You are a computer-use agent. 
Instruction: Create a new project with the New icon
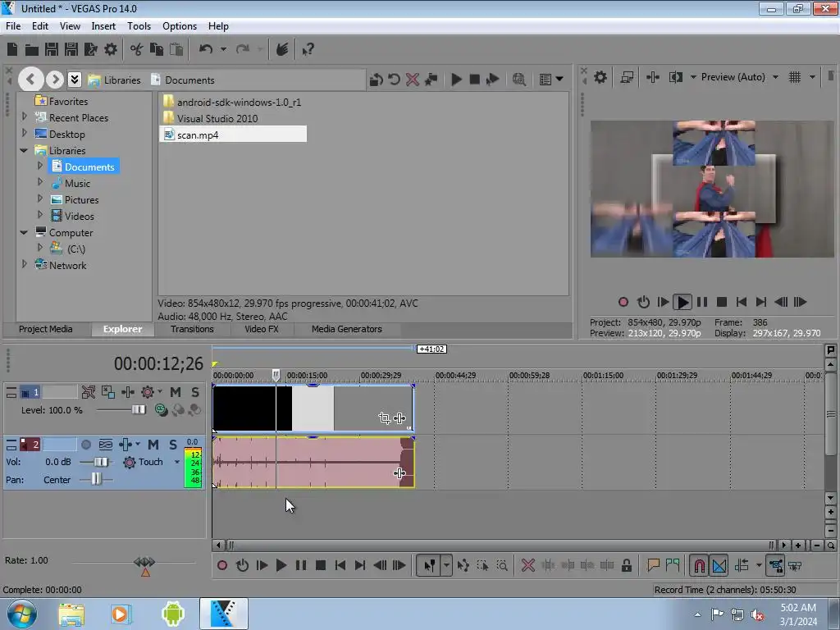click(12, 50)
